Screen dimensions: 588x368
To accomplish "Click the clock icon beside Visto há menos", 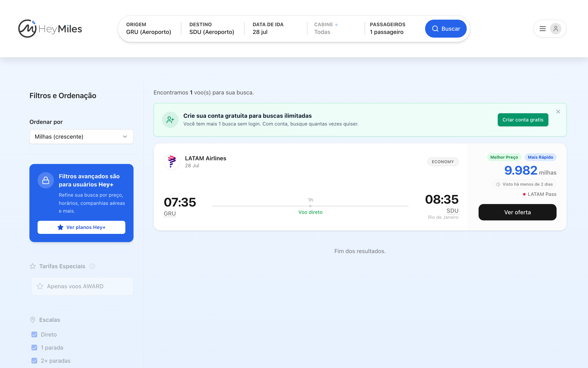I will 498,184.
